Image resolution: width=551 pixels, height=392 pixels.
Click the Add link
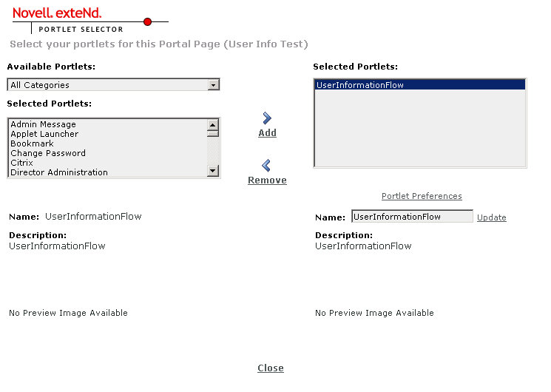click(267, 133)
